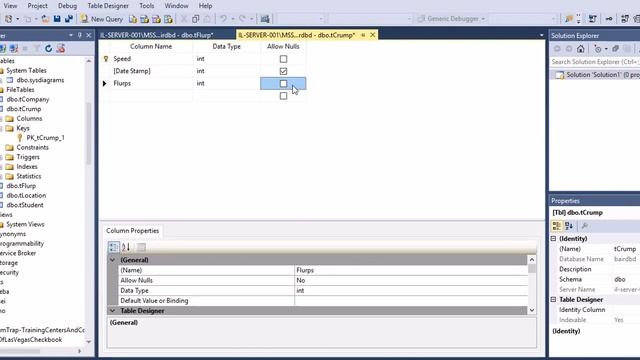Click the Default Value or Binding field
640x360 pixels.
[411, 301]
